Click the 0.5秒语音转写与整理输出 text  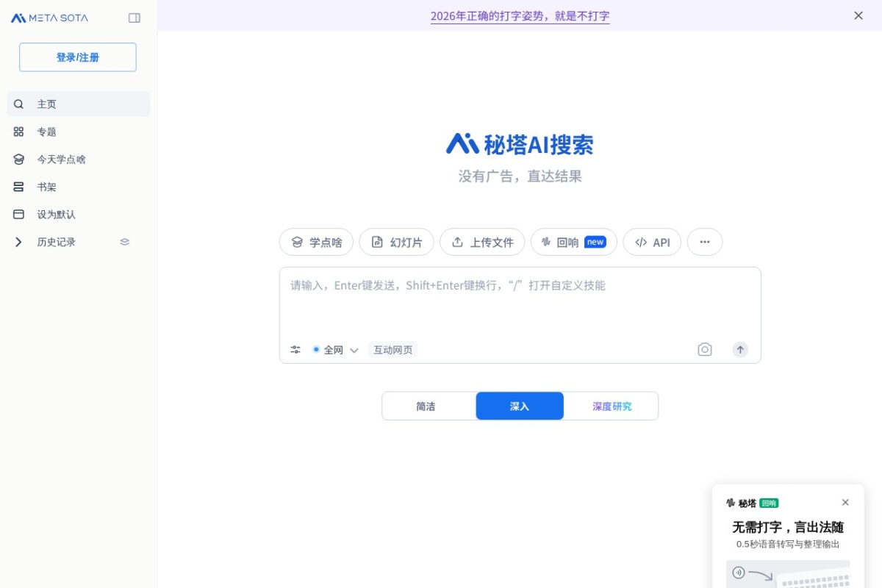788,545
